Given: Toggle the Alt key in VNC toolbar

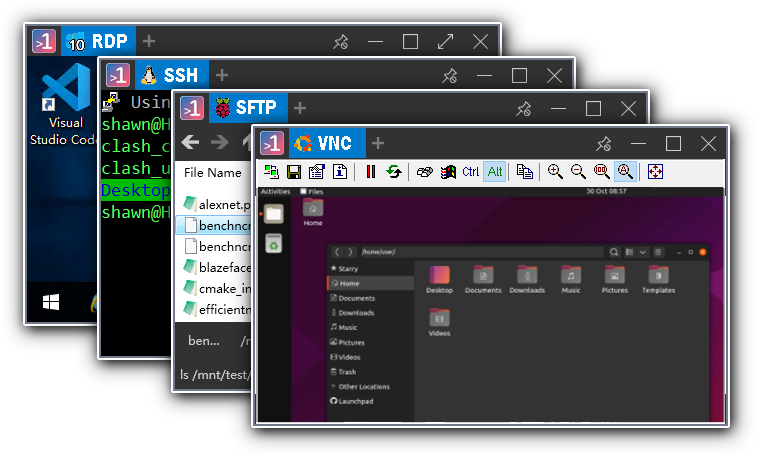Looking at the screenshot, I should (495, 171).
